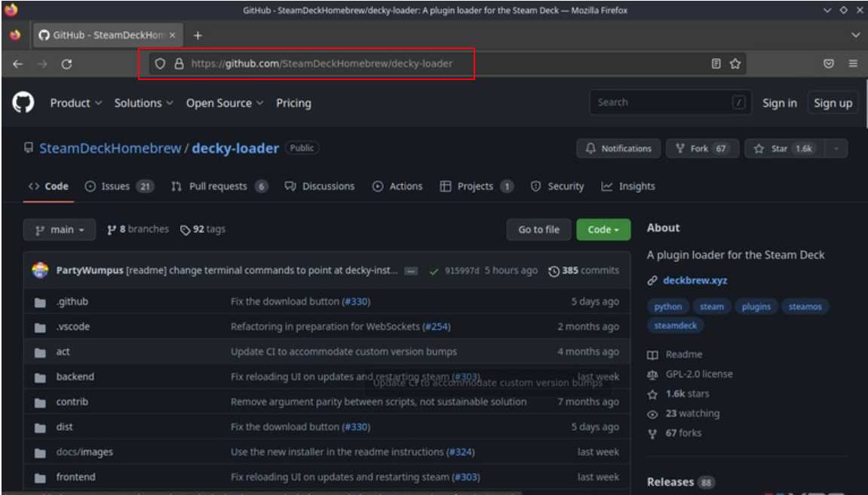Open the 385 commits history link
Image resolution: width=868 pixels, height=495 pixels.
pyautogui.click(x=584, y=271)
